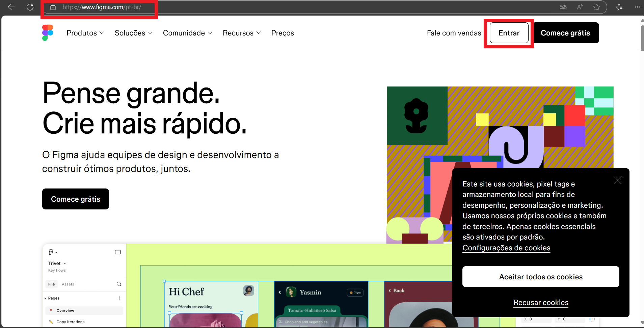
Task: Switch to the File tab in the mockup
Action: point(51,284)
